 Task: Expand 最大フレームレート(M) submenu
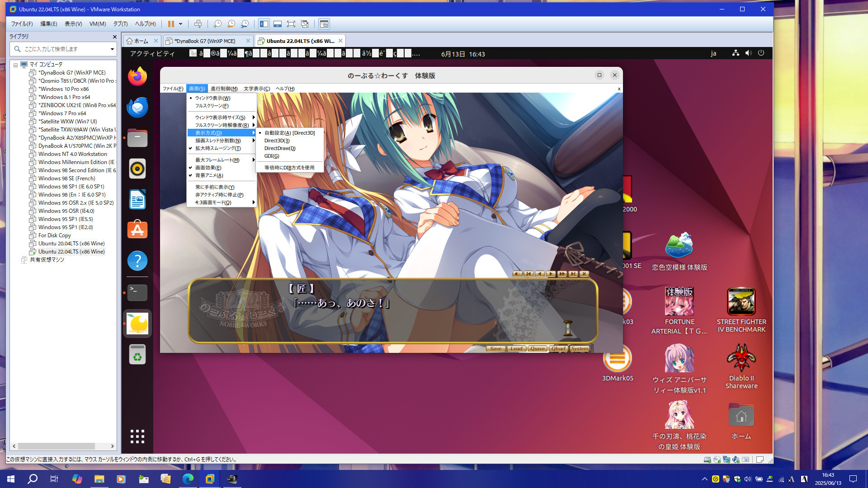coord(222,160)
